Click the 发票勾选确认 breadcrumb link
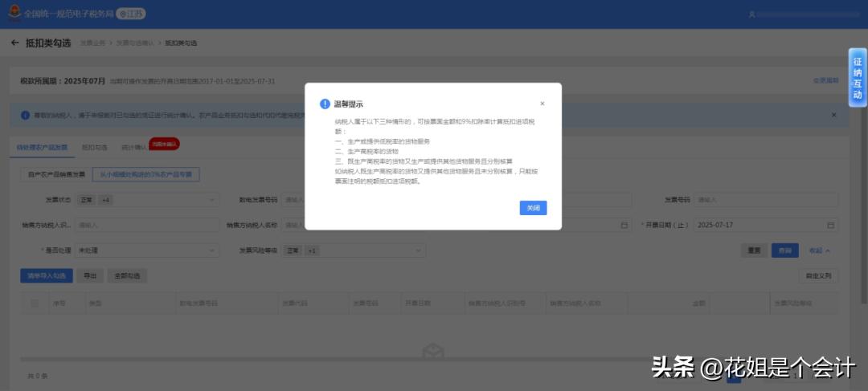The image size is (868, 391). (x=134, y=43)
